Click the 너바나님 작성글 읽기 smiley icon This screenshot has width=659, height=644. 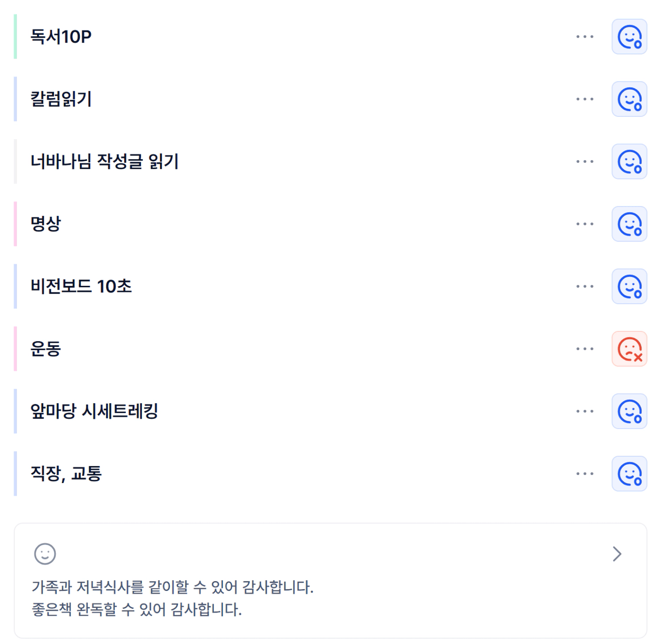pyautogui.click(x=629, y=162)
